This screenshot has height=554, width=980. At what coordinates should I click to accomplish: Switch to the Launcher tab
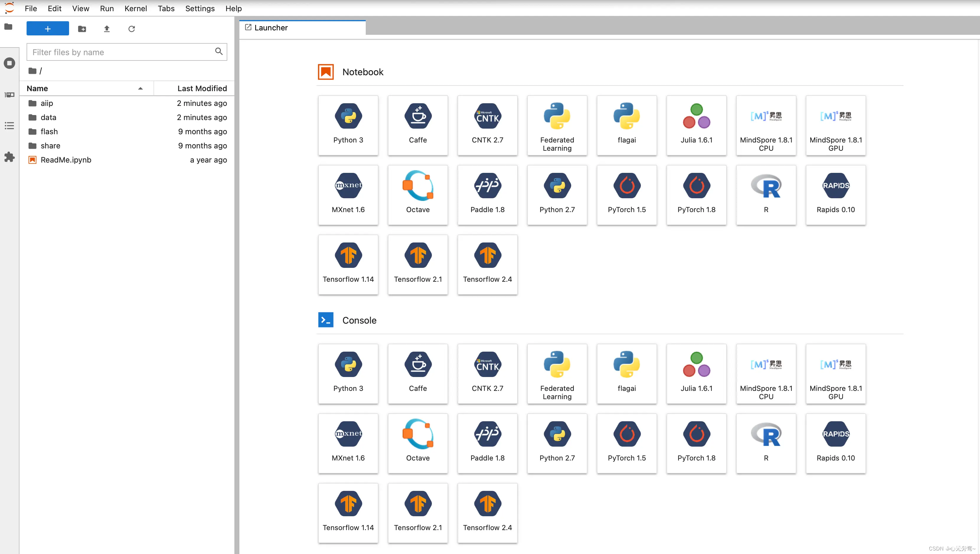tap(302, 28)
